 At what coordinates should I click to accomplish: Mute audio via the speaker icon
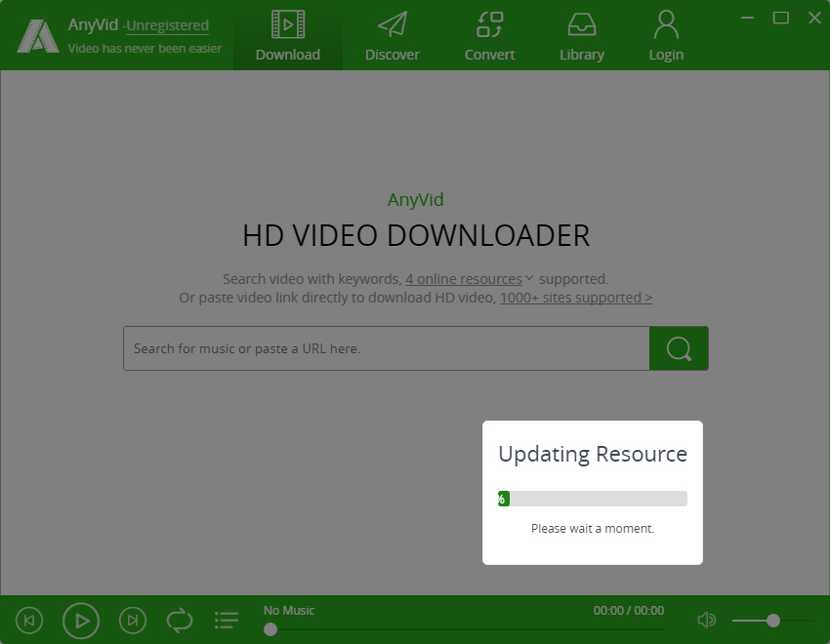click(x=706, y=620)
